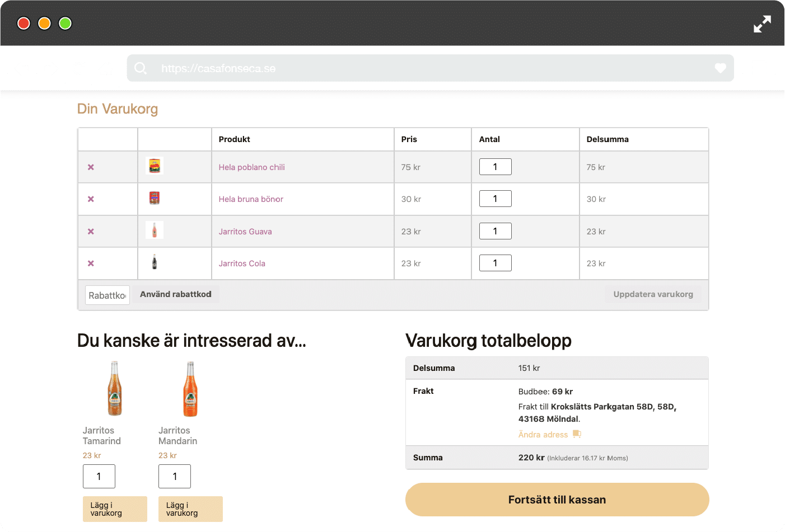The width and height of the screenshot is (785, 532).
Task: Click the 30 kr Delsumma cell
Action: tap(596, 199)
